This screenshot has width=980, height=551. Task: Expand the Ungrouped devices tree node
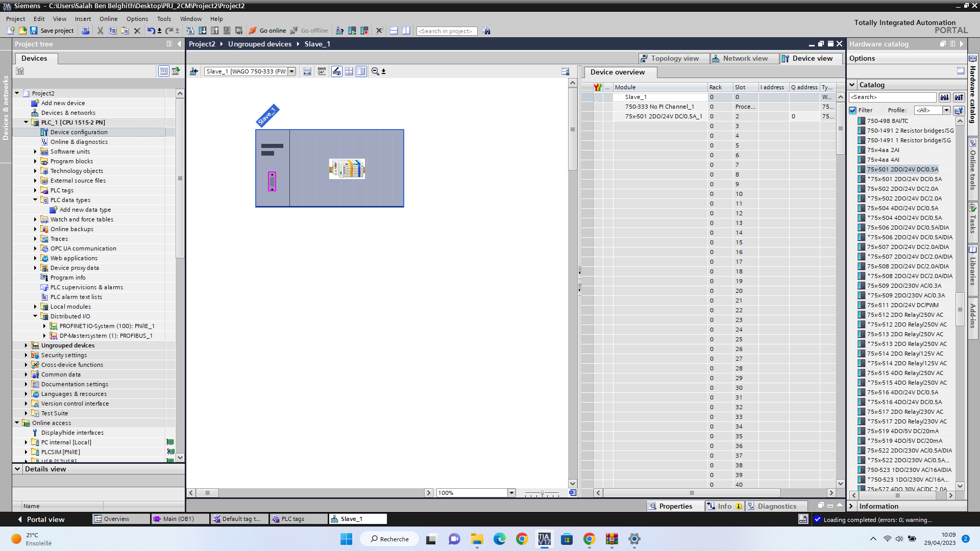click(26, 345)
